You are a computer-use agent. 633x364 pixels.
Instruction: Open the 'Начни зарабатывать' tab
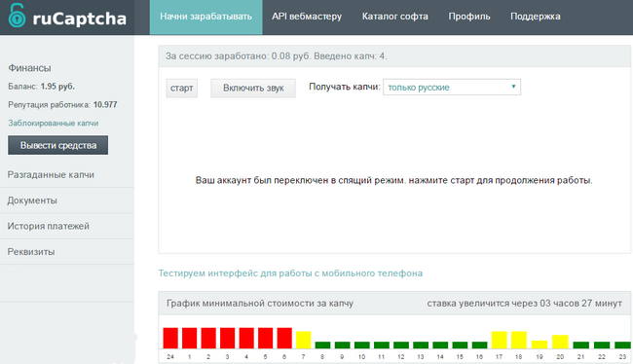[205, 17]
